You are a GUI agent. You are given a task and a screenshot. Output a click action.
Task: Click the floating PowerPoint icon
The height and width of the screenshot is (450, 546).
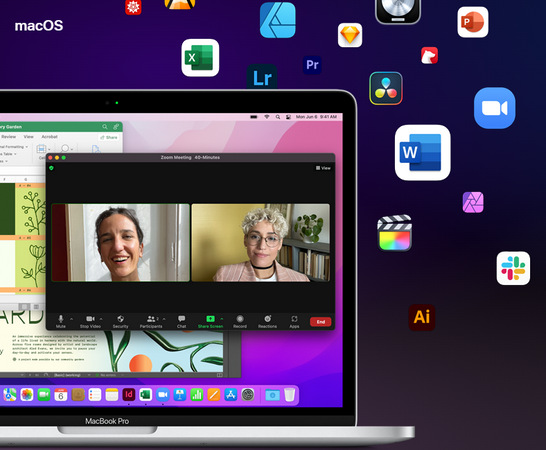click(x=473, y=22)
